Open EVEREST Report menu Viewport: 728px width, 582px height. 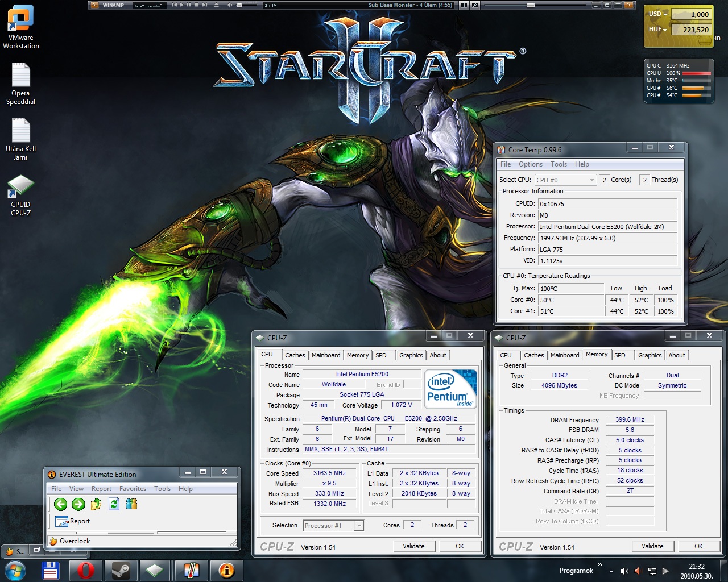tap(101, 489)
